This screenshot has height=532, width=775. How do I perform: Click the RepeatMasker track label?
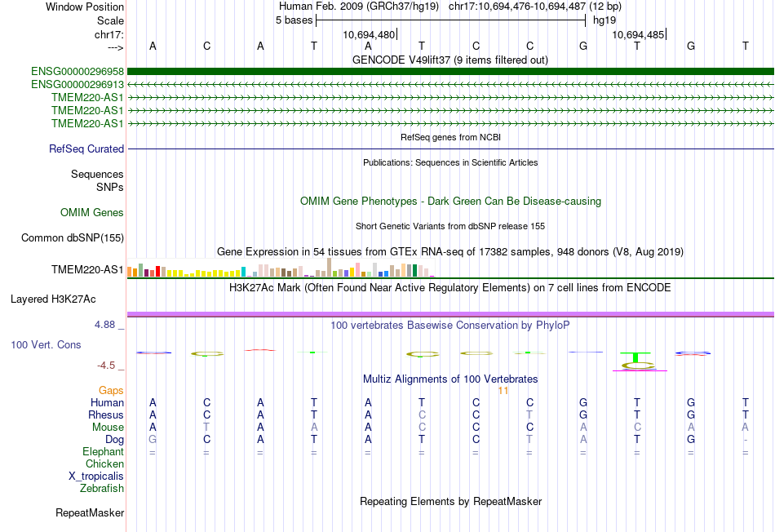coord(90,513)
